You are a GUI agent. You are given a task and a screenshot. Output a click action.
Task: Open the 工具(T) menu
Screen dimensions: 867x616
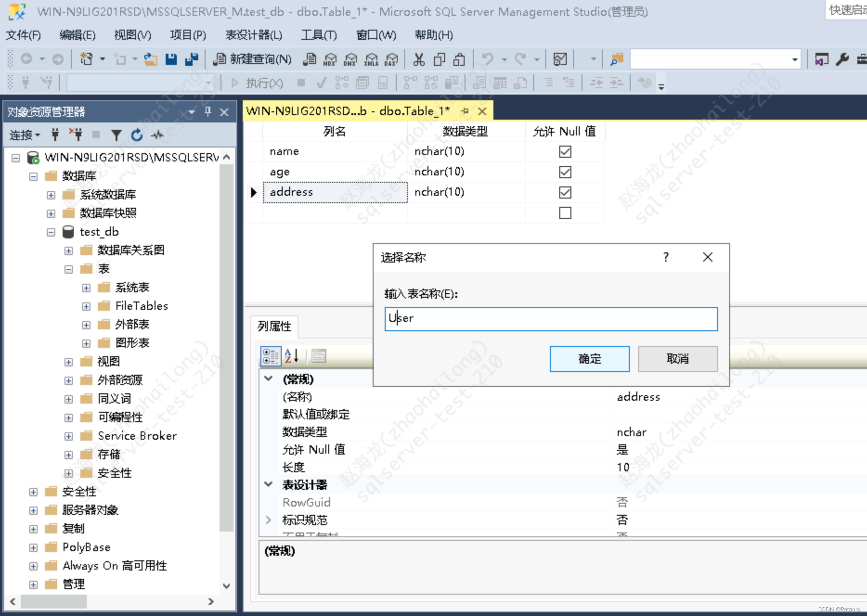pyautogui.click(x=319, y=35)
